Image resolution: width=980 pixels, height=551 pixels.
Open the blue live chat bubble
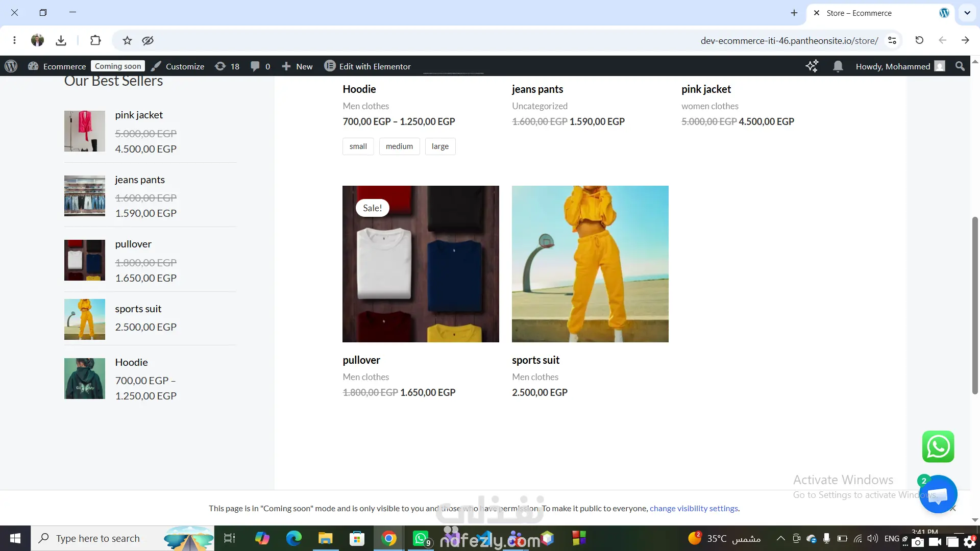coord(938,494)
